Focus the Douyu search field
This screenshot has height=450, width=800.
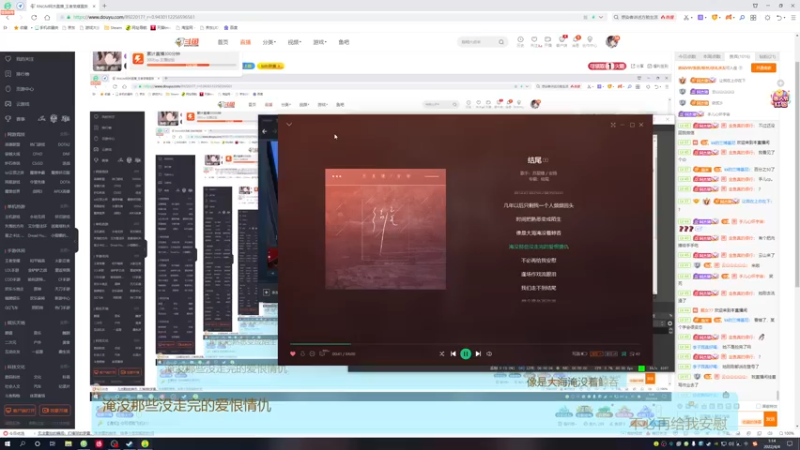pyautogui.click(x=478, y=42)
